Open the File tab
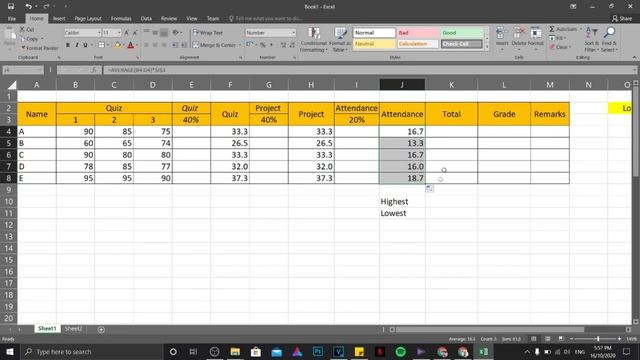This screenshot has width=640, height=360. click(12, 18)
